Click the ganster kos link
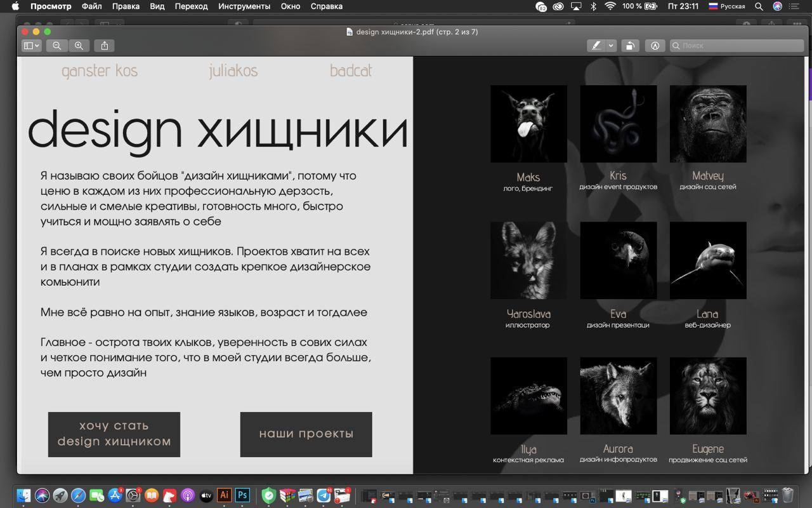This screenshot has height=508, width=812. point(100,70)
